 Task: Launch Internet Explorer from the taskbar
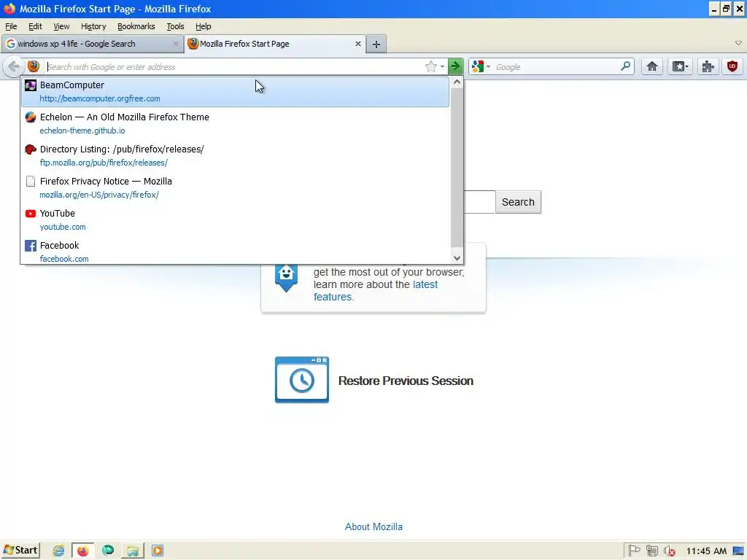(58, 551)
